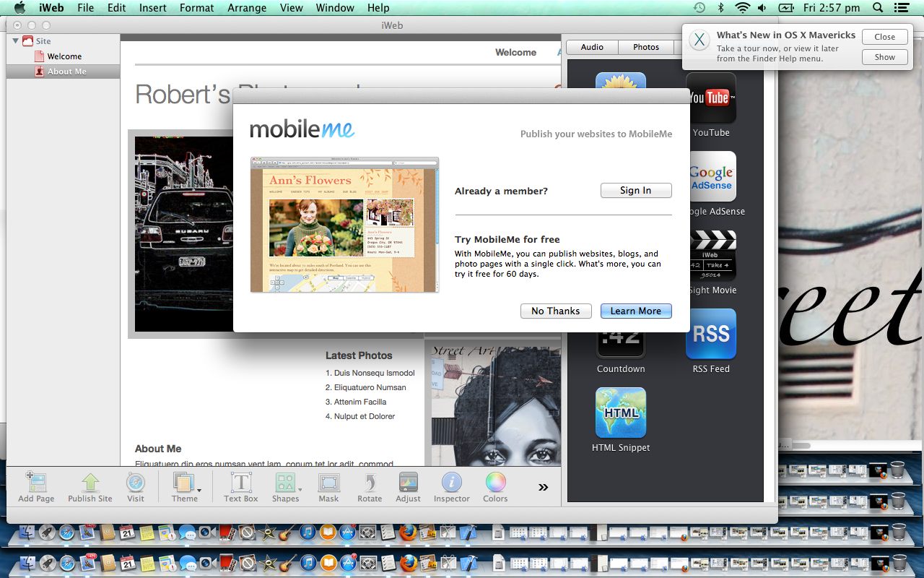Click the volume icon in the menu bar
This screenshot has width=924, height=578.
tap(762, 8)
